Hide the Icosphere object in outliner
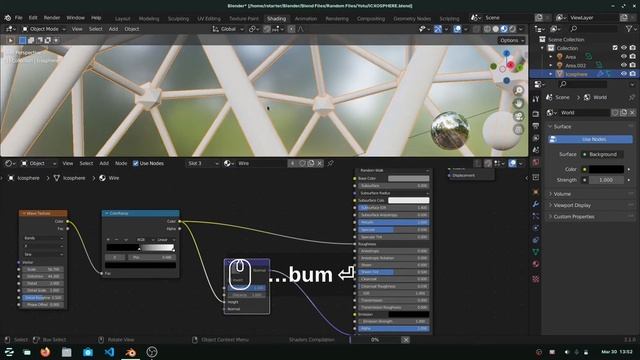 click(x=624, y=74)
